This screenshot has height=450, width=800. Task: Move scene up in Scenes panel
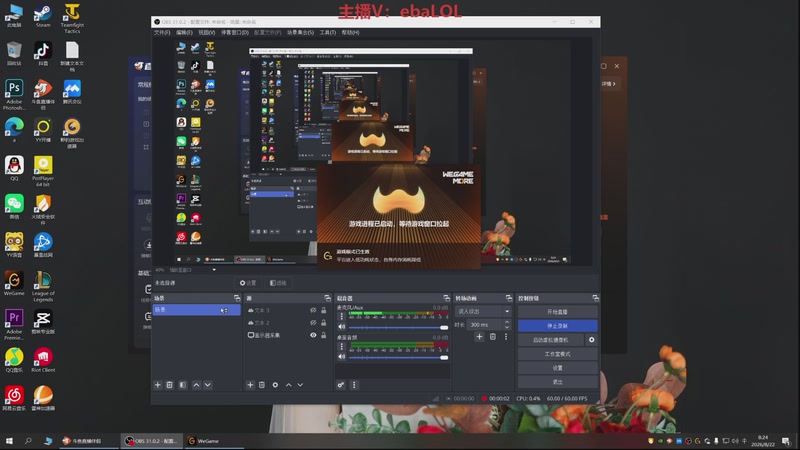pyautogui.click(x=196, y=385)
